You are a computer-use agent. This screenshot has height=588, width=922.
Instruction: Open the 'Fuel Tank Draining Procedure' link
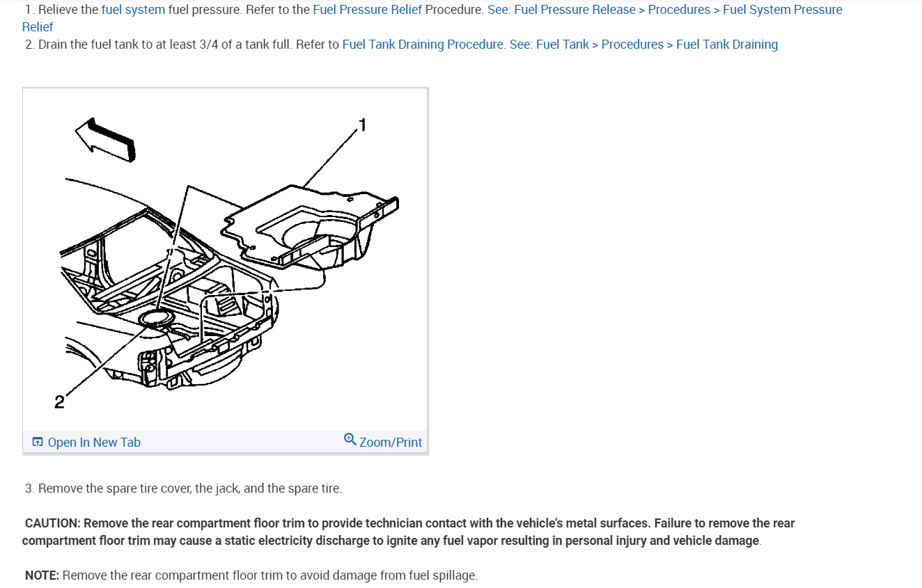(423, 45)
